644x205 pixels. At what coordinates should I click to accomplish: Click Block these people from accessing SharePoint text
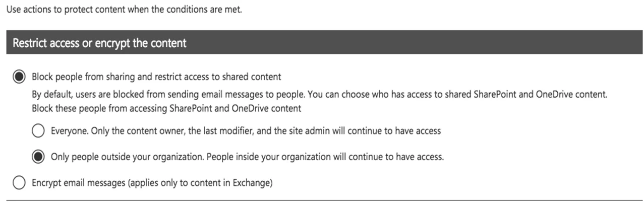point(166,108)
